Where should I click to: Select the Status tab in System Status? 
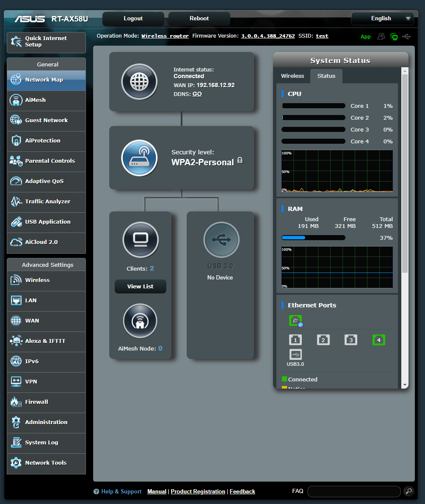click(326, 76)
